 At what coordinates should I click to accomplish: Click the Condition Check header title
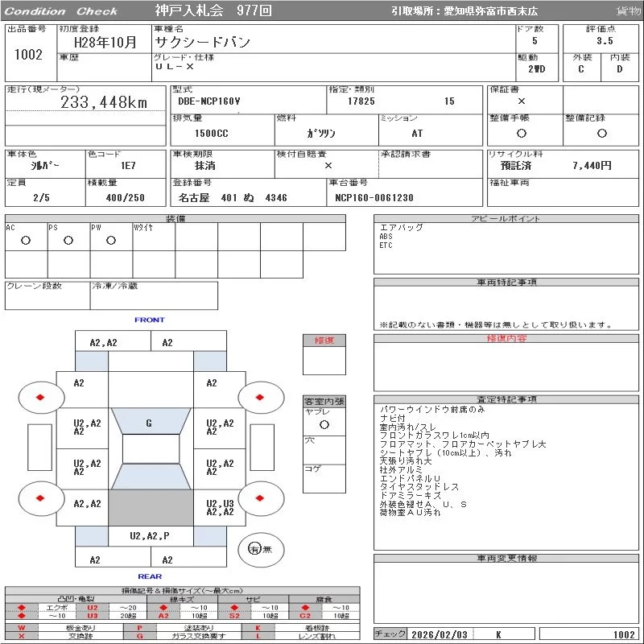61,11
